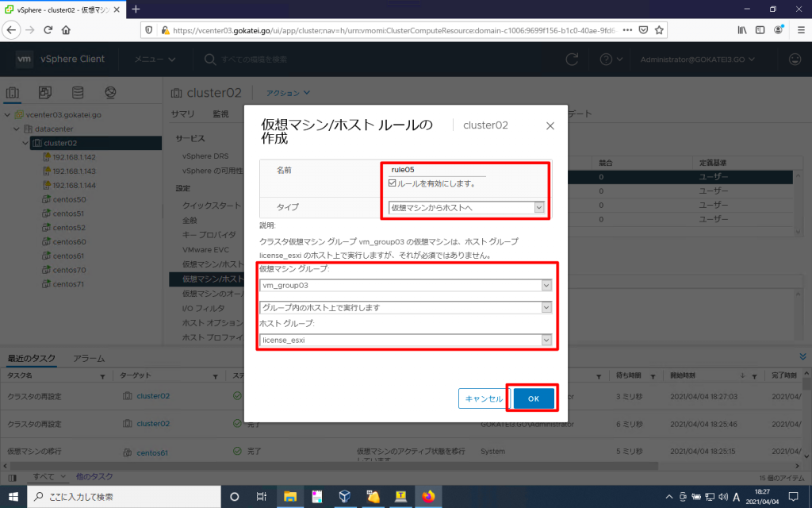Open the Storage inventory icon
The height and width of the screenshot is (508, 812).
pyautogui.click(x=77, y=91)
